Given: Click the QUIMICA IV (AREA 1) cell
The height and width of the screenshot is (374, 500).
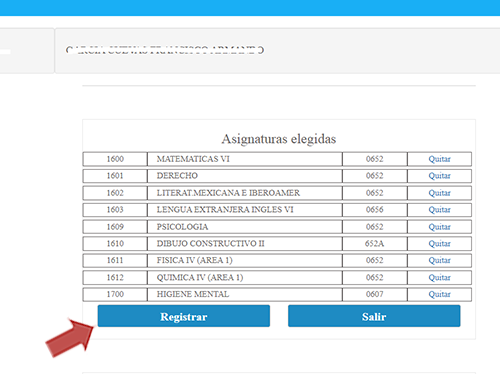Looking at the screenshot, I should pyautogui.click(x=245, y=278).
